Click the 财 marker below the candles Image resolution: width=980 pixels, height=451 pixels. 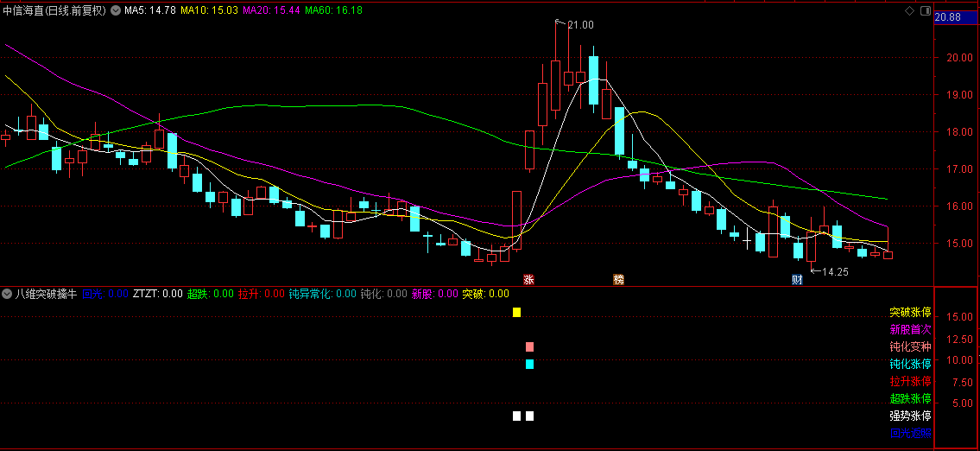pos(797,280)
